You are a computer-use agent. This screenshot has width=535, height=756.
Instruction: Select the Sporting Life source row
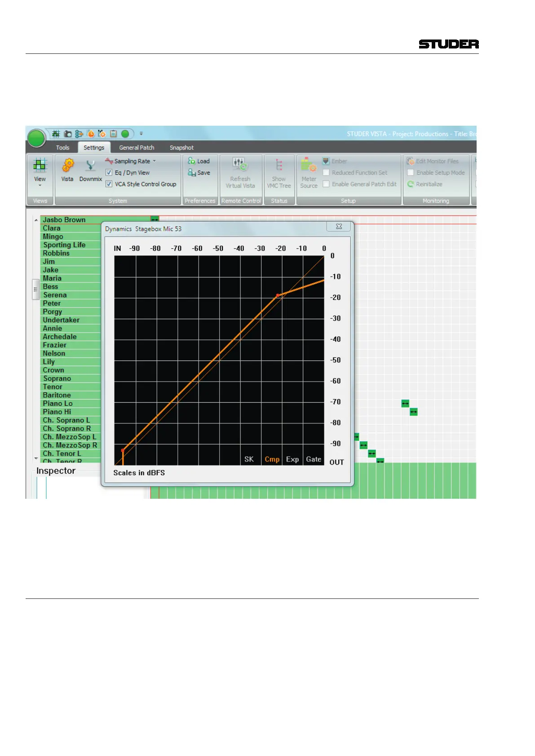(71, 245)
